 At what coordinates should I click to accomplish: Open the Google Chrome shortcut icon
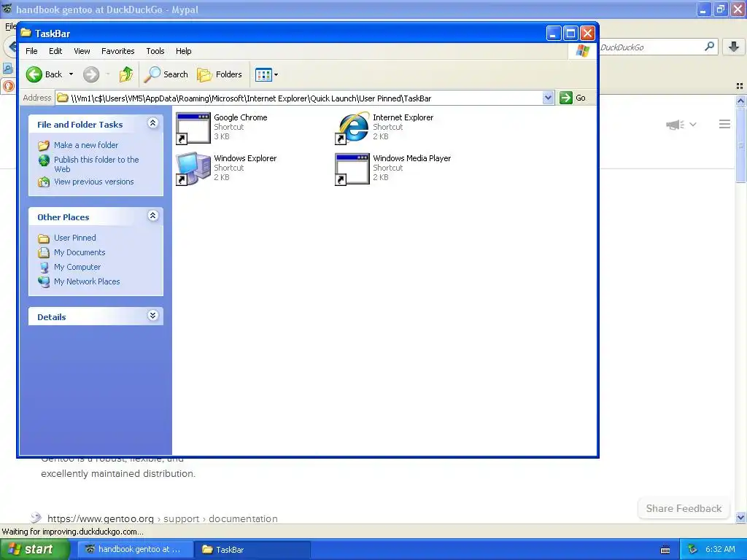[x=193, y=128]
